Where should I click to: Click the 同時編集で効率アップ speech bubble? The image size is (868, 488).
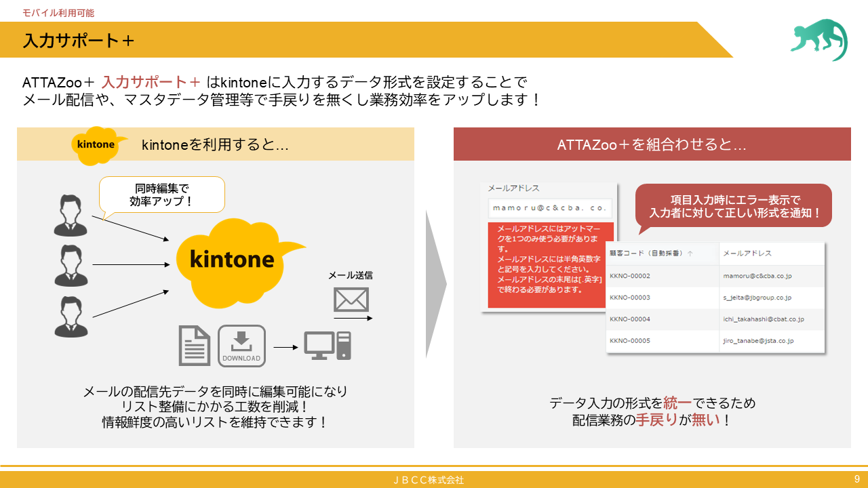tap(161, 195)
